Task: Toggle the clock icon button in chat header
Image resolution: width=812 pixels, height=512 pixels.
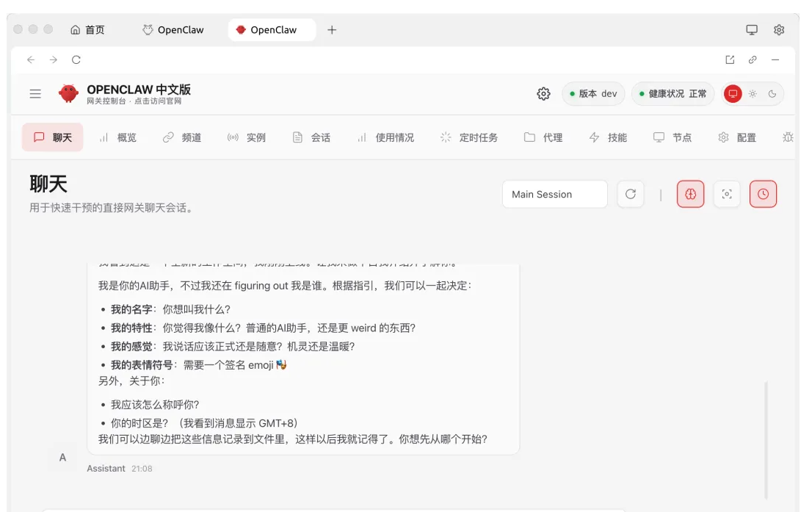Action: click(x=763, y=194)
